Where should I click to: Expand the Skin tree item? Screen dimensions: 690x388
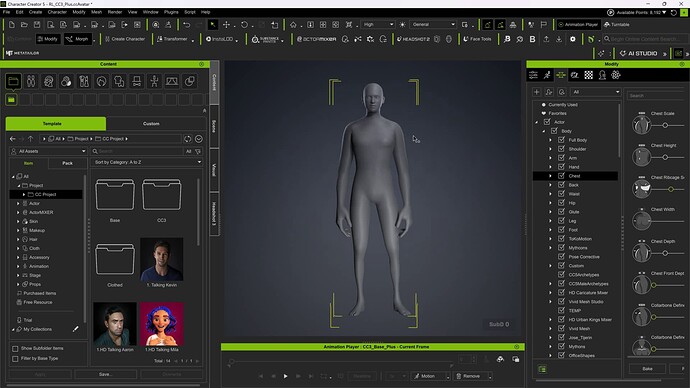pyautogui.click(x=18, y=221)
